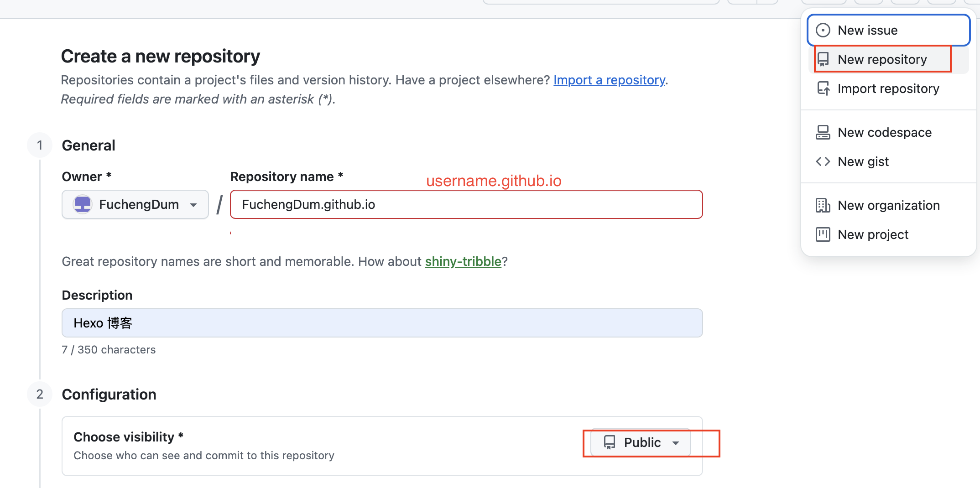The image size is (980, 488).
Task: Click the New repository book icon
Action: pyautogui.click(x=823, y=59)
